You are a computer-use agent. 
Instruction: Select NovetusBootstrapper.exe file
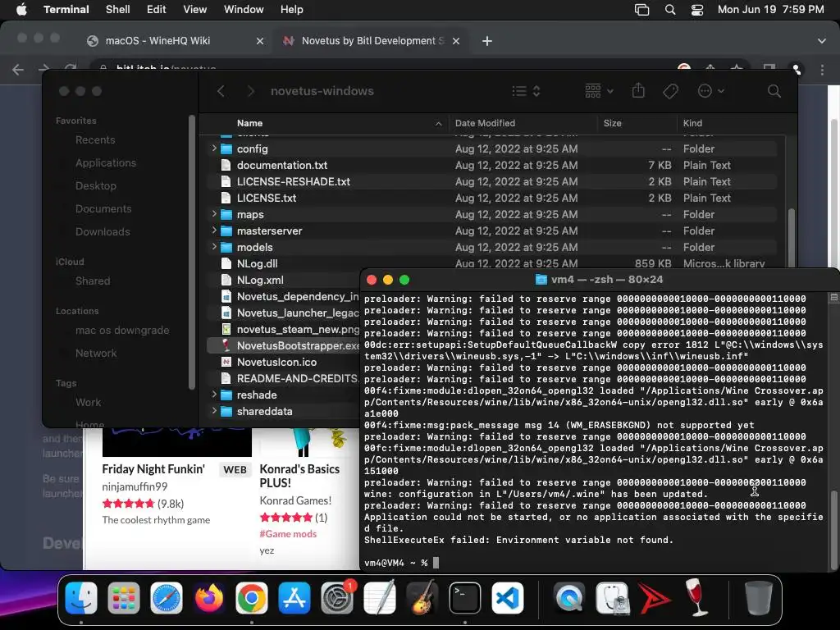[298, 345]
